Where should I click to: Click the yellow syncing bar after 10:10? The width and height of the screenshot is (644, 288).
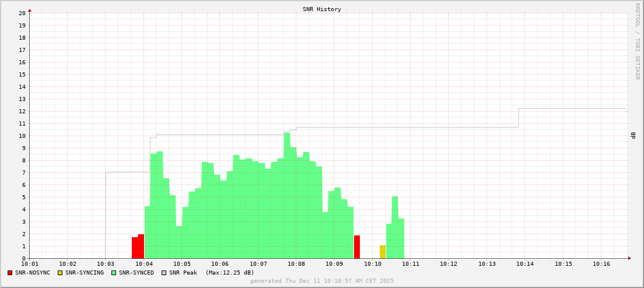pyautogui.click(x=383, y=252)
